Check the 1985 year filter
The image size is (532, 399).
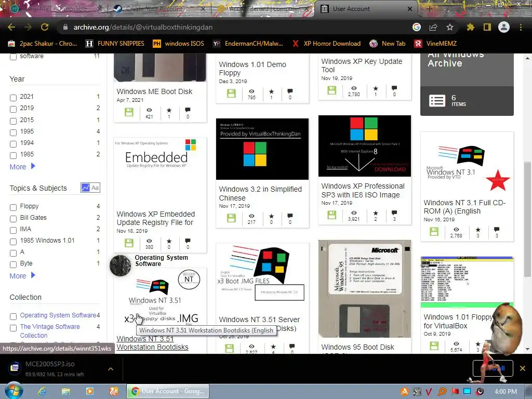pyautogui.click(x=13, y=155)
